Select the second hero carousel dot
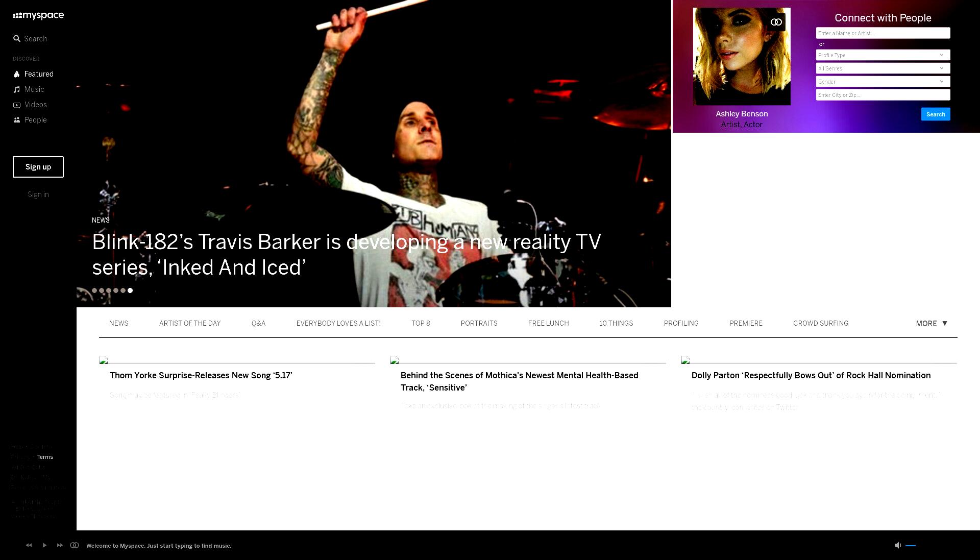 coord(102,290)
